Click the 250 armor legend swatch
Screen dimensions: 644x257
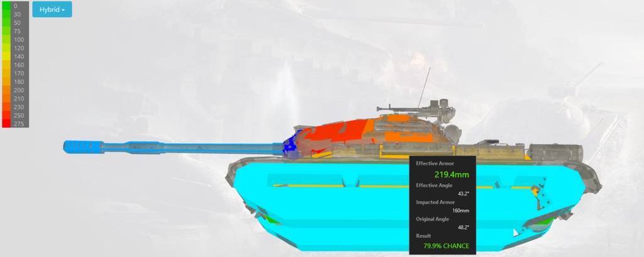click(6, 116)
